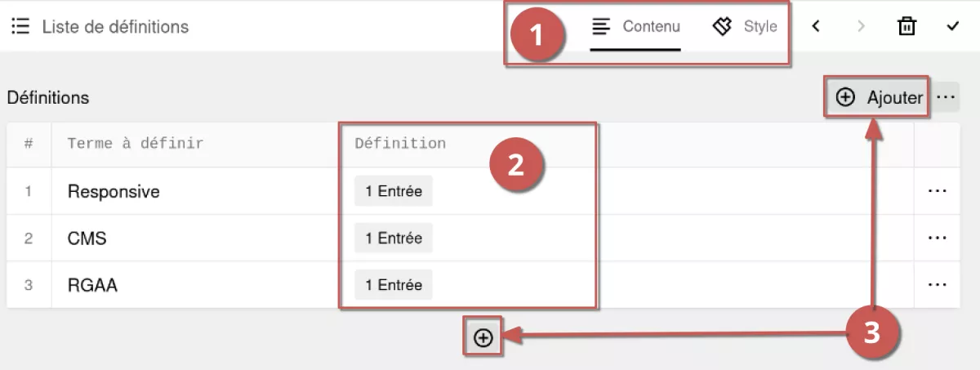The image size is (980, 370).
Task: Open the 1 Entrée definition for CMS
Action: (394, 238)
